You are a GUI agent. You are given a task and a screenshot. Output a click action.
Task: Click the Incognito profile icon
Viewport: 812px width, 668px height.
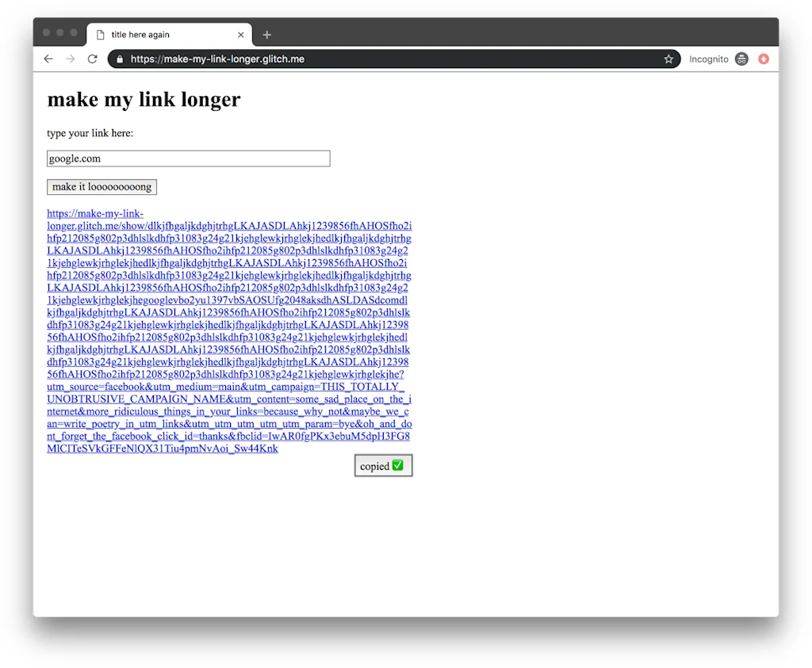[x=741, y=59]
